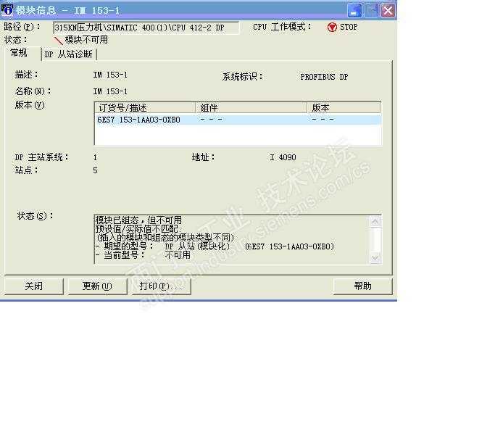The width and height of the screenshot is (495, 448).
Task: Click the red slash module-unavailable status icon
Action: 59,41
